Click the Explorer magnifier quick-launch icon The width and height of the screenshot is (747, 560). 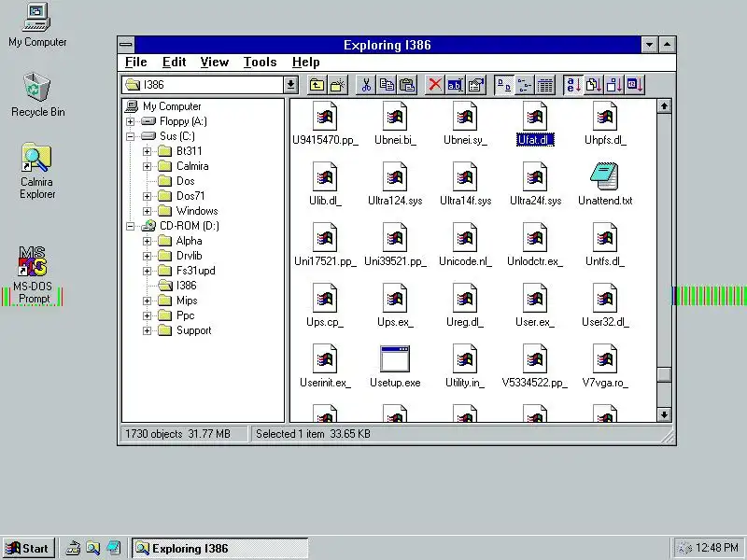(92, 549)
